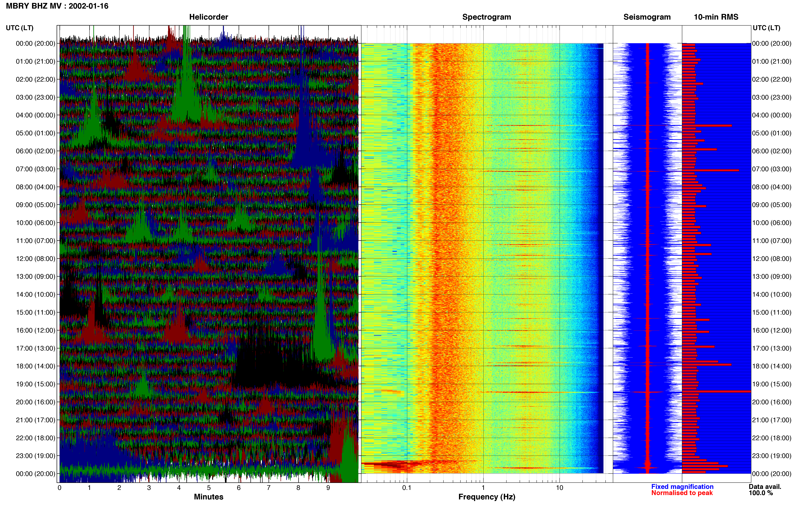812x508 pixels.
Task: Click the right time label '20:00 (16:00)'
Action: 772,402
